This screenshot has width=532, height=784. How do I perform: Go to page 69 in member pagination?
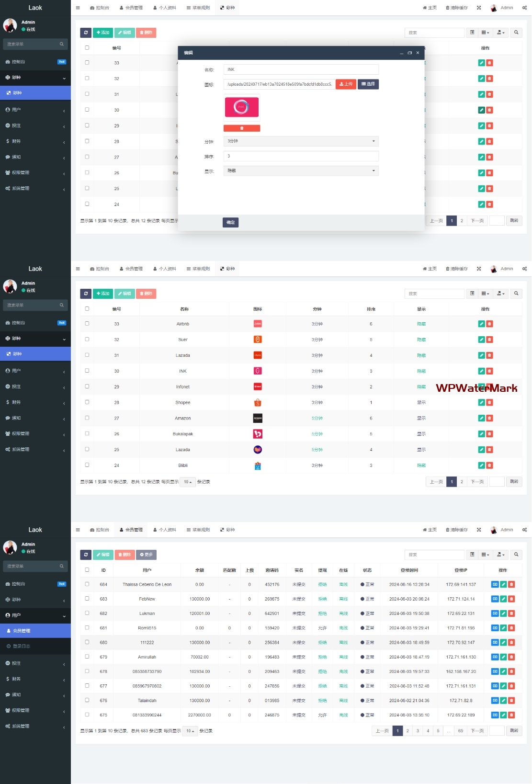tap(460, 731)
